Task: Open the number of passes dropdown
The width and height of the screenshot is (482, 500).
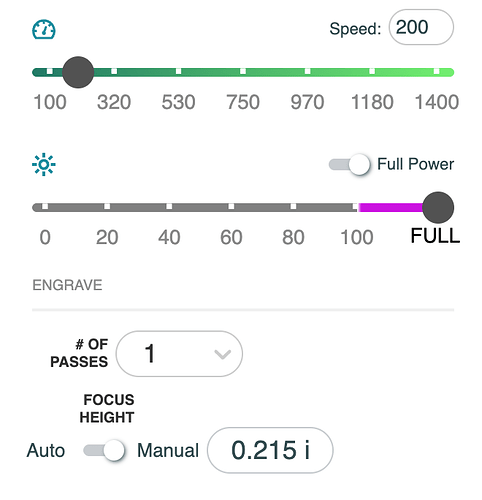Action: coord(179,354)
